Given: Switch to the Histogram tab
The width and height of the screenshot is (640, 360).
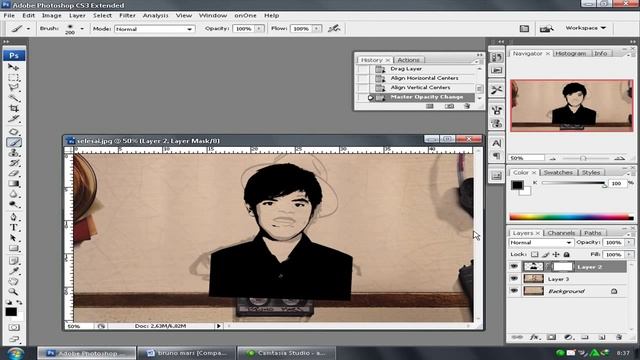Looking at the screenshot, I should point(571,53).
